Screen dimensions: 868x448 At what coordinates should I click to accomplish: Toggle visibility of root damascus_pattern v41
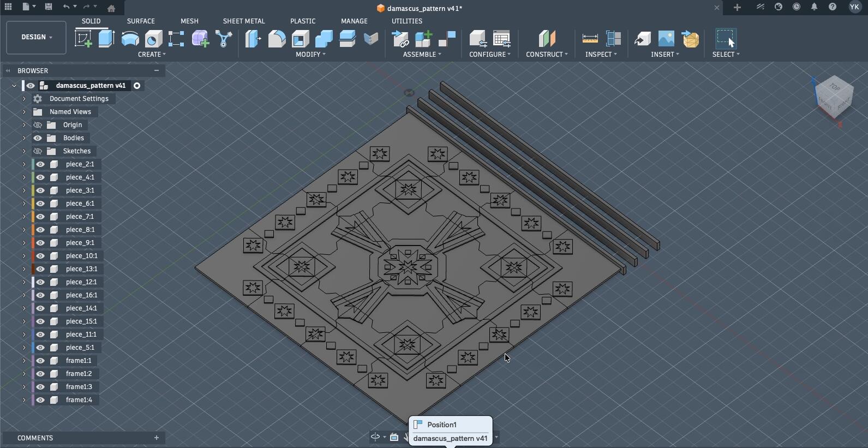click(x=31, y=86)
